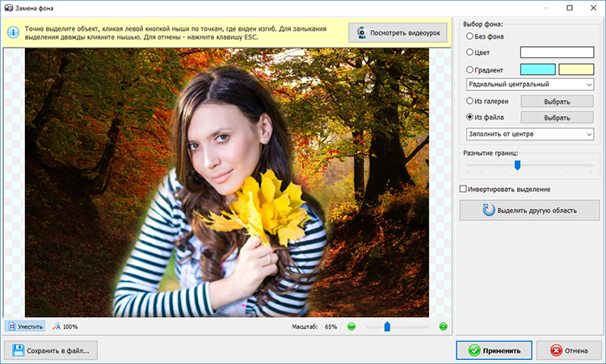Screen dimensions: 606x364
Task: Click the woman's photo in the preview canvas
Action: 227,182
